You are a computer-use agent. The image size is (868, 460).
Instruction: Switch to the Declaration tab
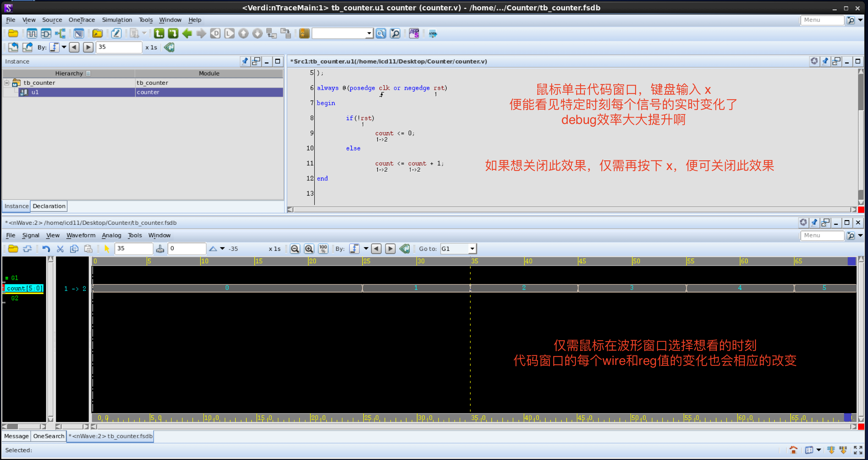point(49,206)
